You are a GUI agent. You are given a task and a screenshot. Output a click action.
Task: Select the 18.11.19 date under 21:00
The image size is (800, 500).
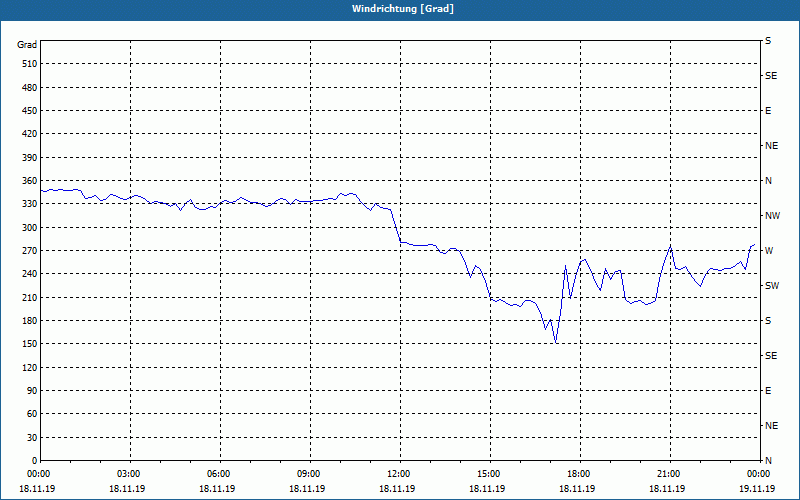point(667,489)
